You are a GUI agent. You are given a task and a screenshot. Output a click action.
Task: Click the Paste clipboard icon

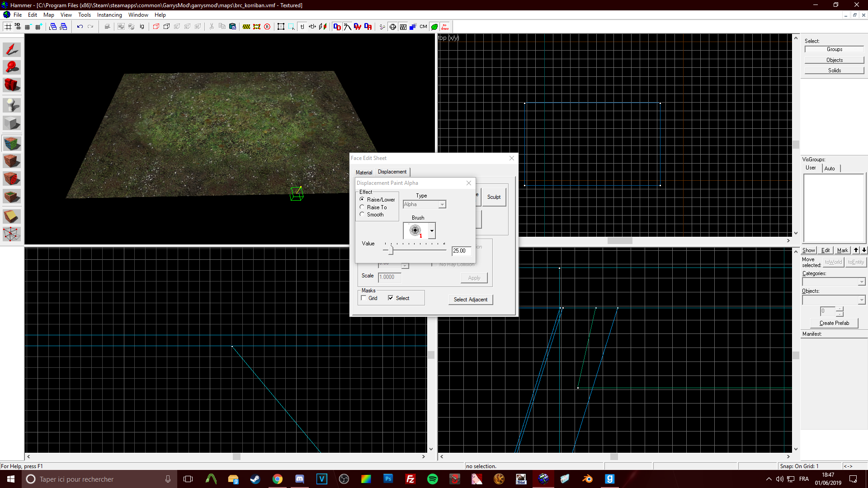(232, 27)
